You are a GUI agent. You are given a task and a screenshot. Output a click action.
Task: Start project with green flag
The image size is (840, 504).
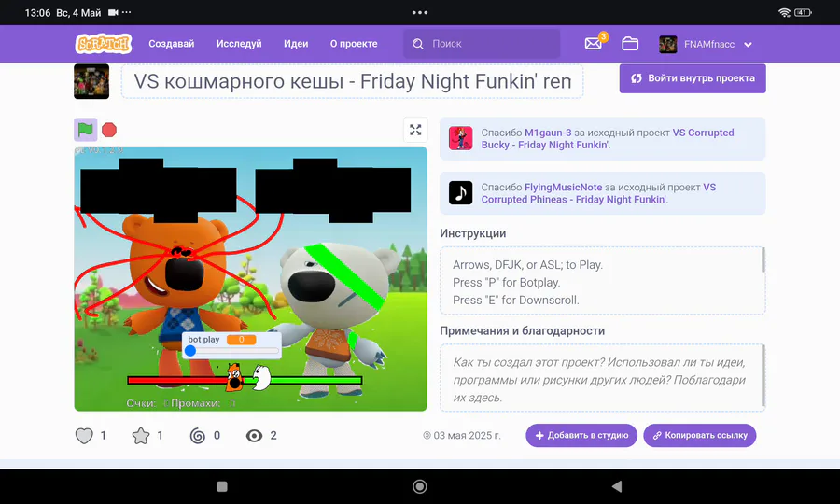(x=86, y=130)
